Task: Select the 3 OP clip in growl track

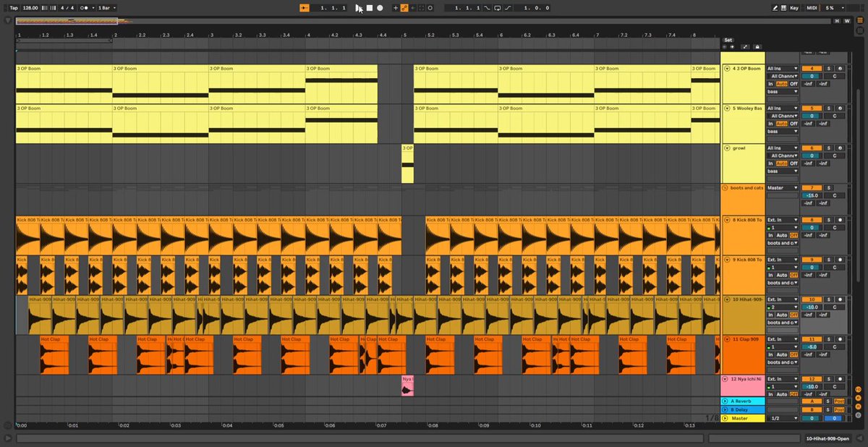Action: tap(407, 163)
